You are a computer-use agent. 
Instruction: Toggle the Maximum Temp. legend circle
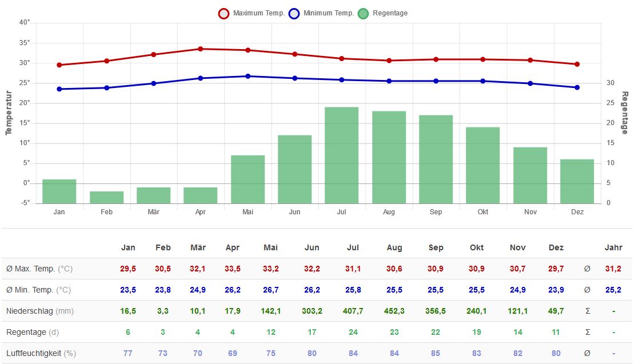[x=223, y=14]
